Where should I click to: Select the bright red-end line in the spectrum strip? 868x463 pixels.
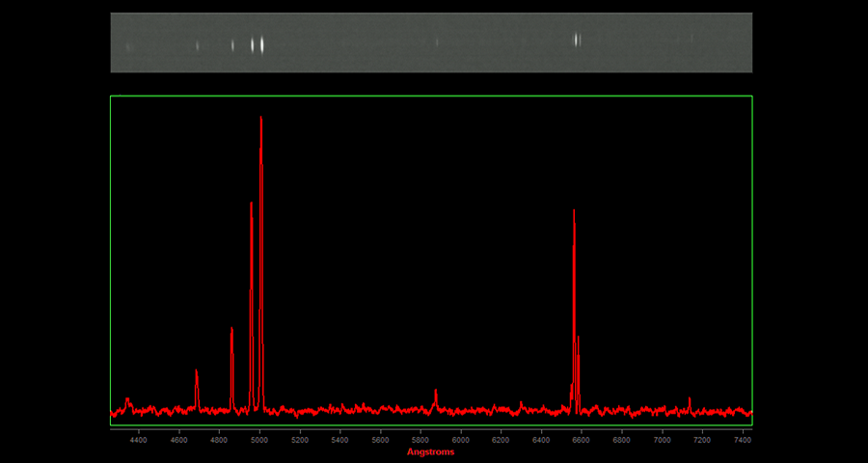[577, 40]
